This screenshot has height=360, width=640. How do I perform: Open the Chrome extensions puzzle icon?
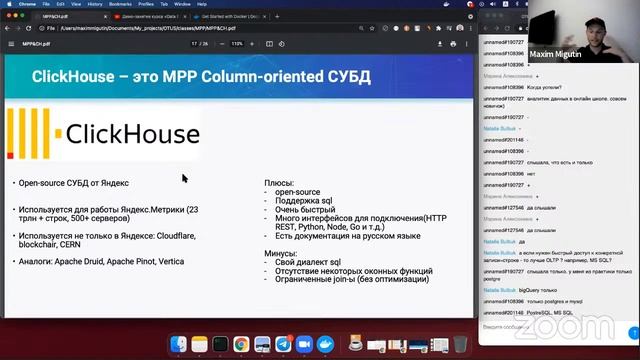438,28
